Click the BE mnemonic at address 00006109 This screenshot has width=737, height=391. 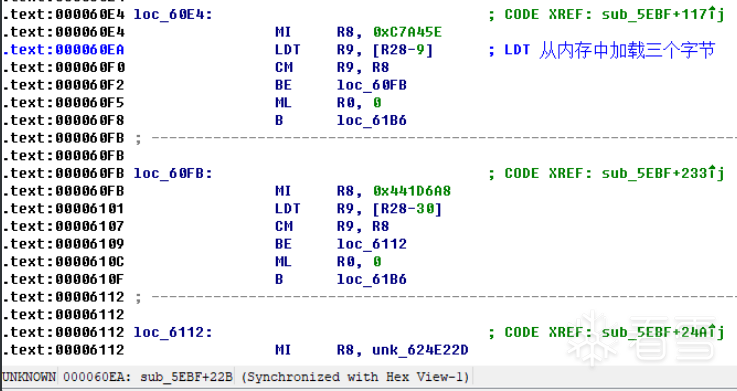pyautogui.click(x=283, y=244)
